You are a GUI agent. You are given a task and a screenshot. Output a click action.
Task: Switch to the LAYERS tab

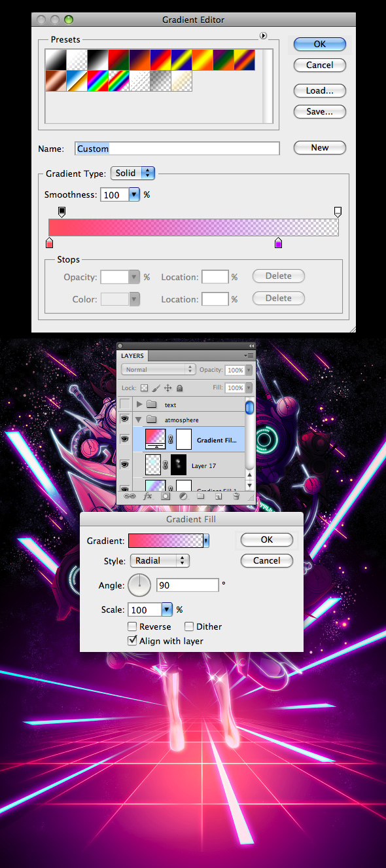(133, 356)
